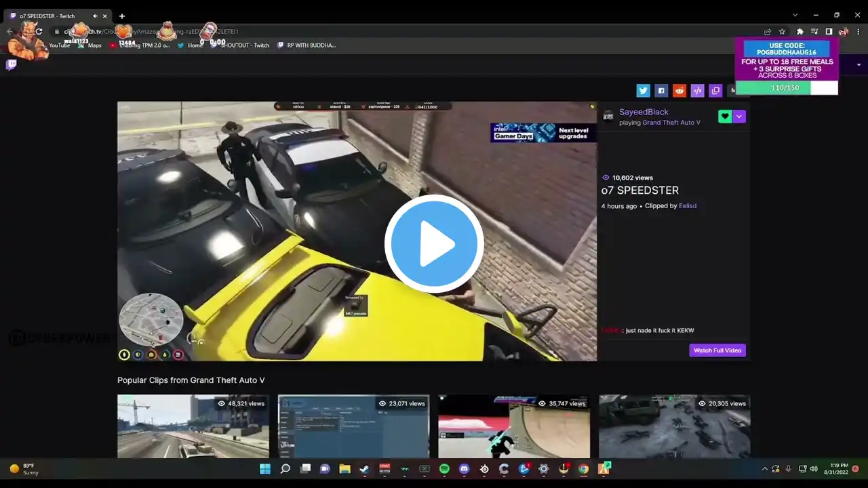The image size is (868, 488).
Task: Expand the Twitch header dropdown chevron
Action: (859, 65)
